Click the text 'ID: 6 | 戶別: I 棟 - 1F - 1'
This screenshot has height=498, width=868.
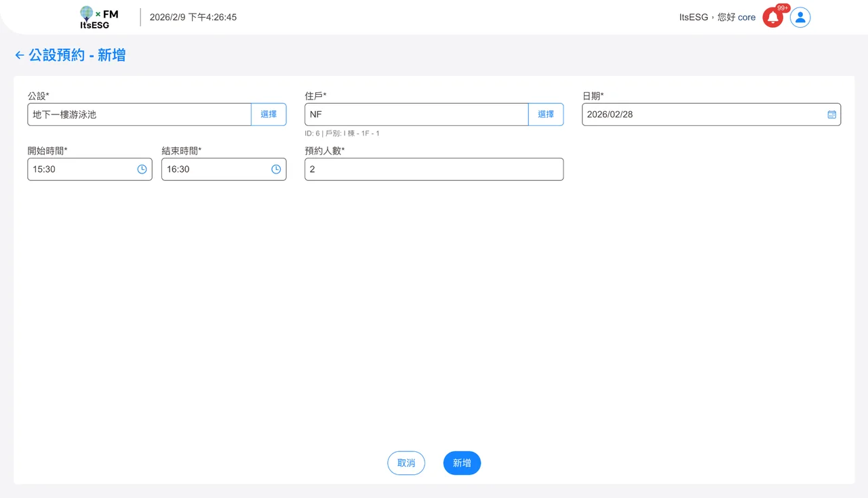point(342,133)
